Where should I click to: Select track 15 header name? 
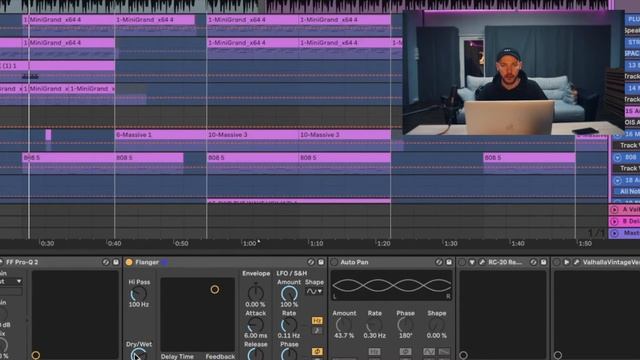(x=633, y=111)
